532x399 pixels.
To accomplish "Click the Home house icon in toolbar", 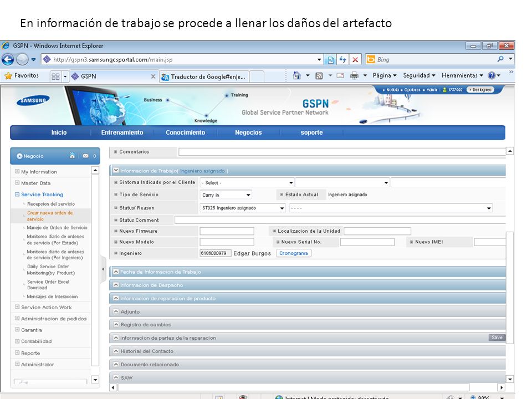I will [297, 75].
